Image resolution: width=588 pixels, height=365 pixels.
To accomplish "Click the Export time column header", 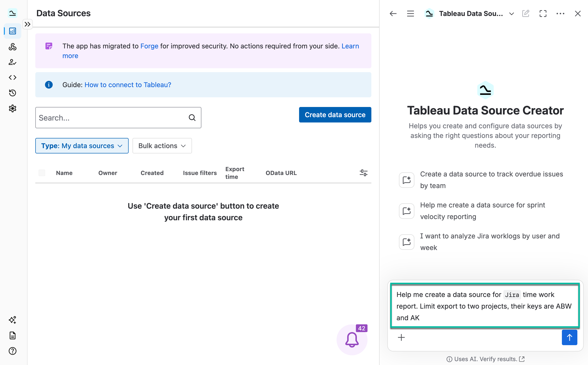I will (235, 173).
